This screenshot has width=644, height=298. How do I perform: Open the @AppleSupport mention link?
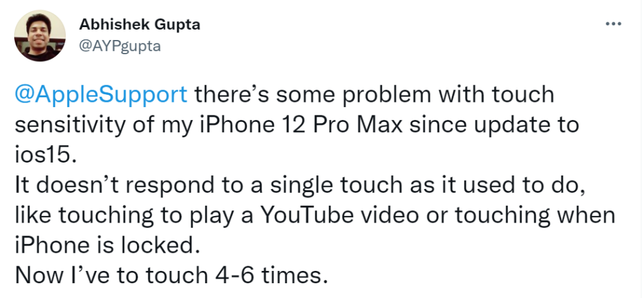[x=100, y=94]
